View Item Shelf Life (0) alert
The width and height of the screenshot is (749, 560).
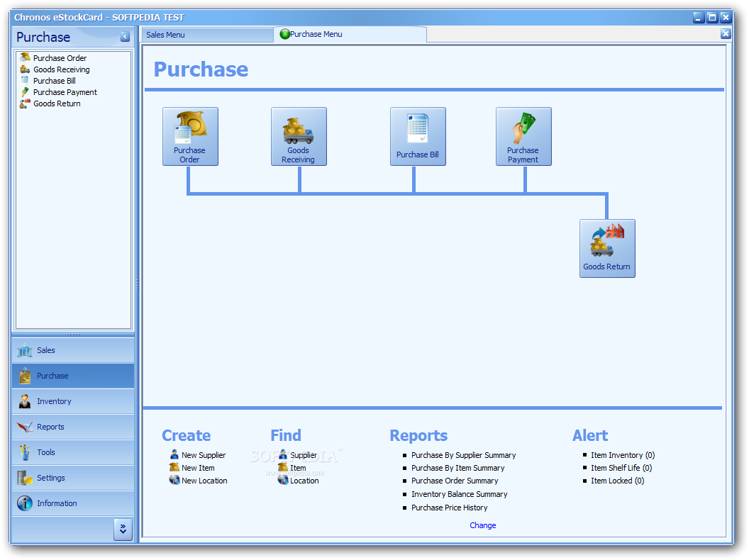point(621,469)
